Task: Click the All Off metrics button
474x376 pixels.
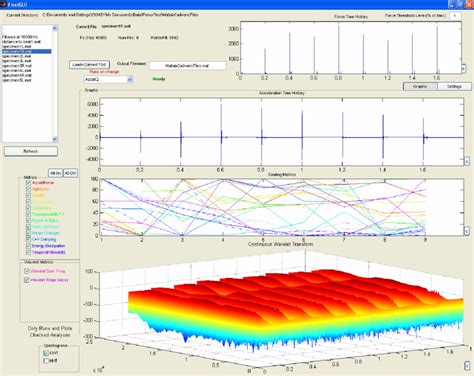Action: [x=70, y=173]
